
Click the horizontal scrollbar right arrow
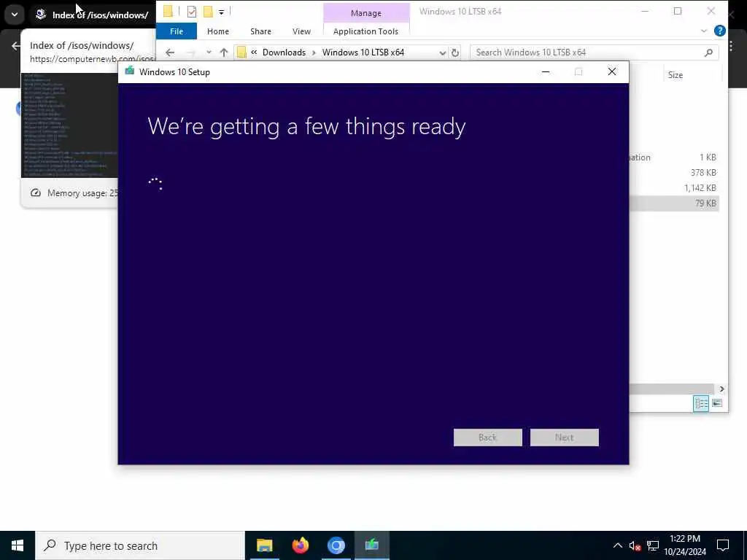[721, 389]
